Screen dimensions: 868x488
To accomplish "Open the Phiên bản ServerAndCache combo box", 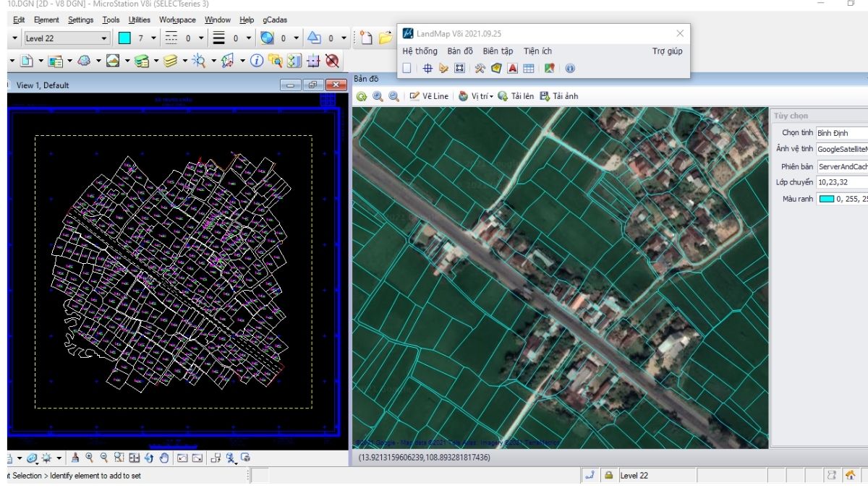I will coord(841,166).
